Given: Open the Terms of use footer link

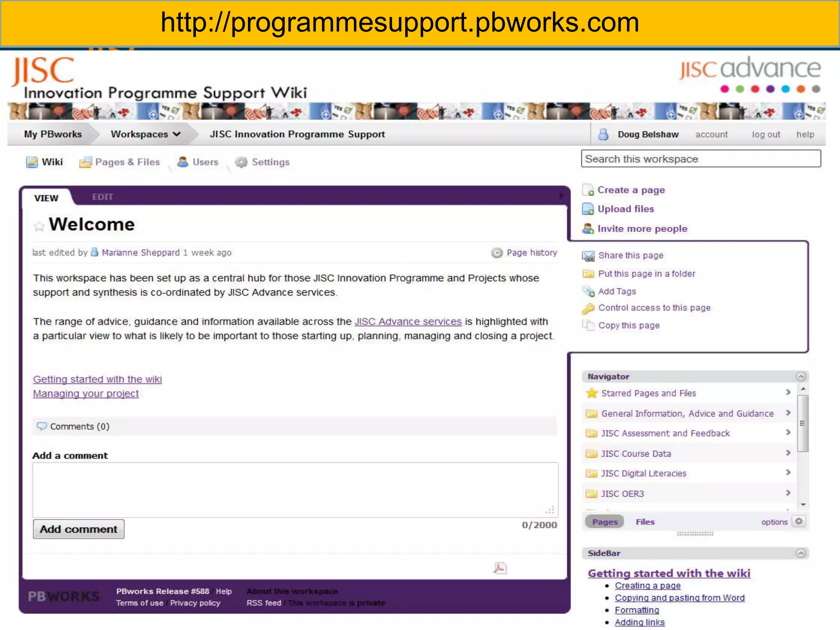Looking at the screenshot, I should click(139, 603).
